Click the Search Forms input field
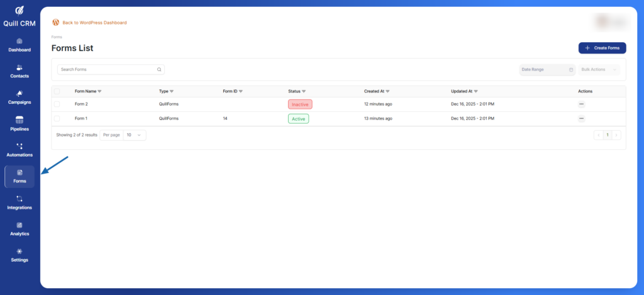The width and height of the screenshot is (644, 295). (107, 70)
